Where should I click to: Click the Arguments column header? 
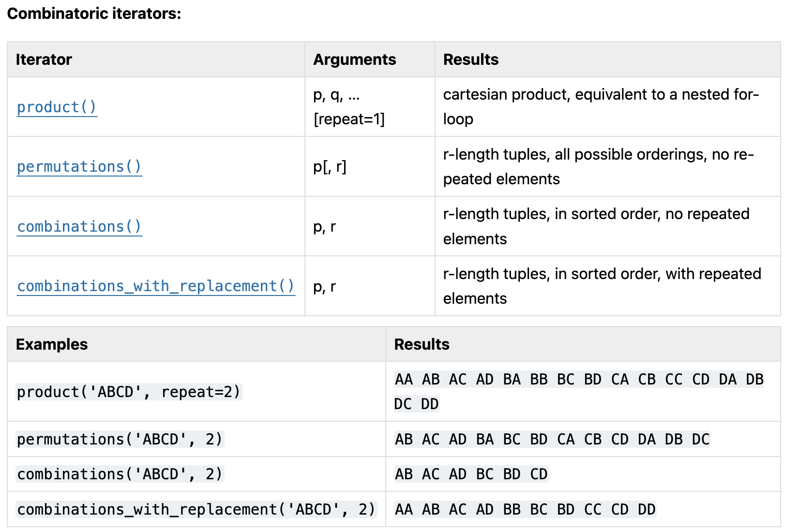(354, 59)
